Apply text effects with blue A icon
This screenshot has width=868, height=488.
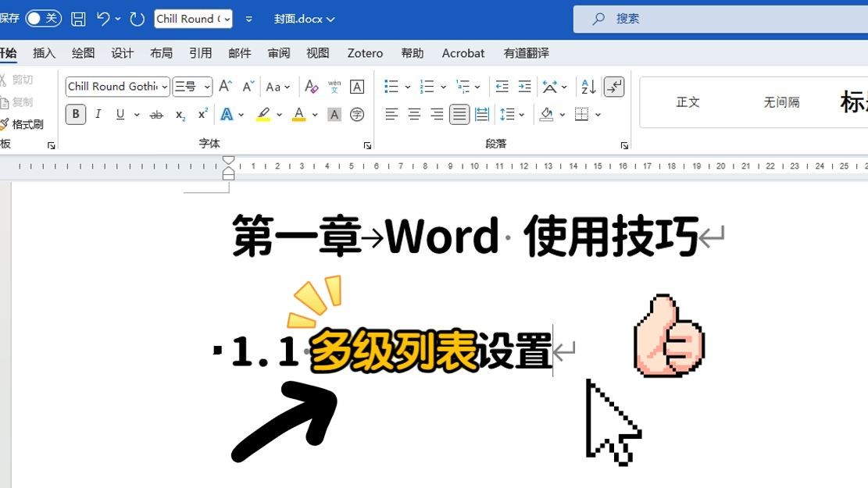click(x=227, y=115)
